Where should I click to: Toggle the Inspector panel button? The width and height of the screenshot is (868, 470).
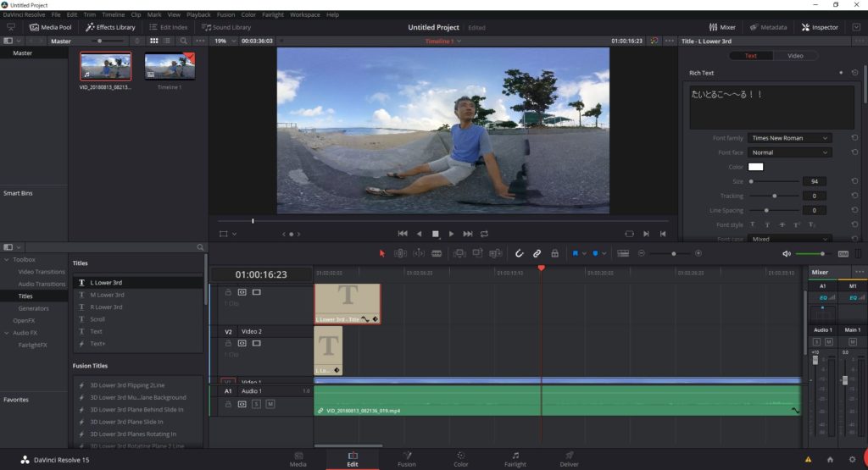click(x=820, y=27)
